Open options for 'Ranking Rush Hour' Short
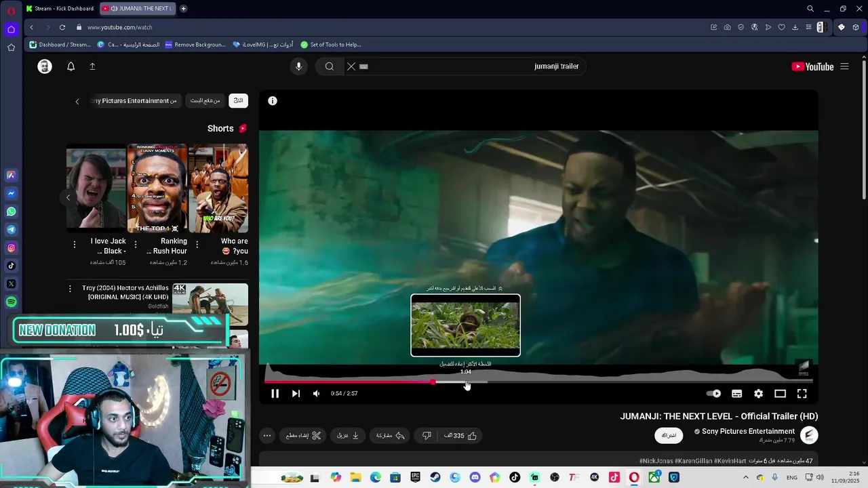Viewport: 868px width, 488px height. pos(136,244)
